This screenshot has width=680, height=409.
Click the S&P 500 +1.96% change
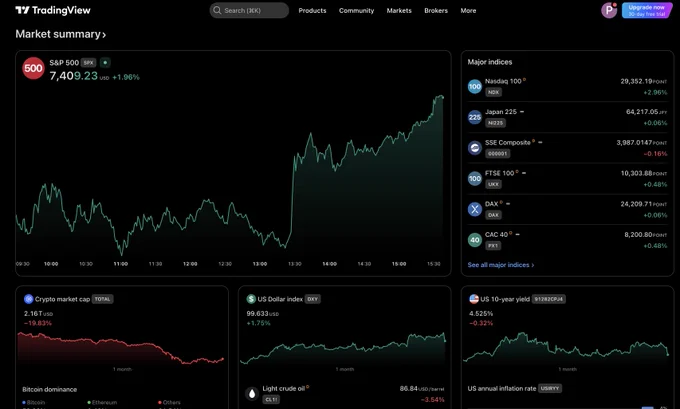126,77
